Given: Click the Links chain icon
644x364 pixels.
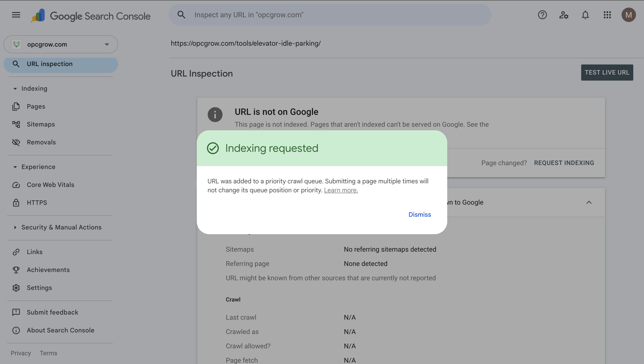Looking at the screenshot, I should pos(16,252).
